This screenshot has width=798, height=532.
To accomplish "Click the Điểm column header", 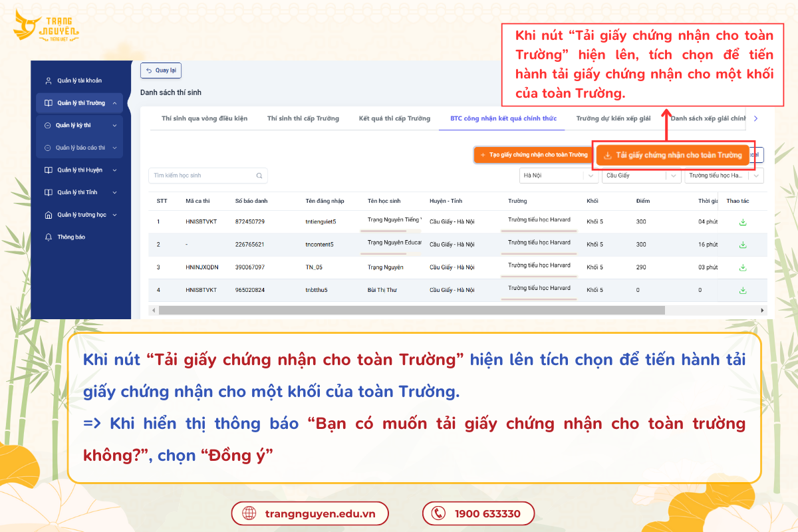I will click(642, 201).
